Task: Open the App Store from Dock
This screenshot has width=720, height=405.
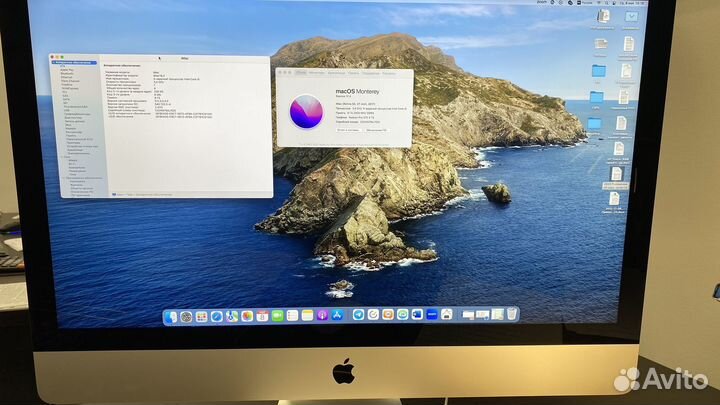Action: tap(338, 315)
